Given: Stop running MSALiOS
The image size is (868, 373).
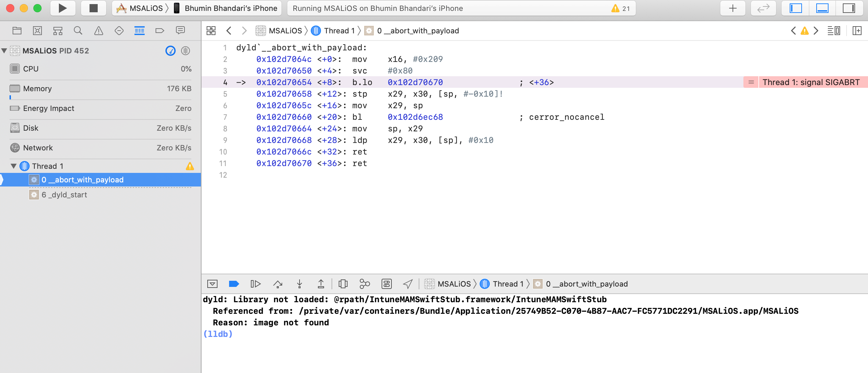Looking at the screenshot, I should tap(94, 8).
